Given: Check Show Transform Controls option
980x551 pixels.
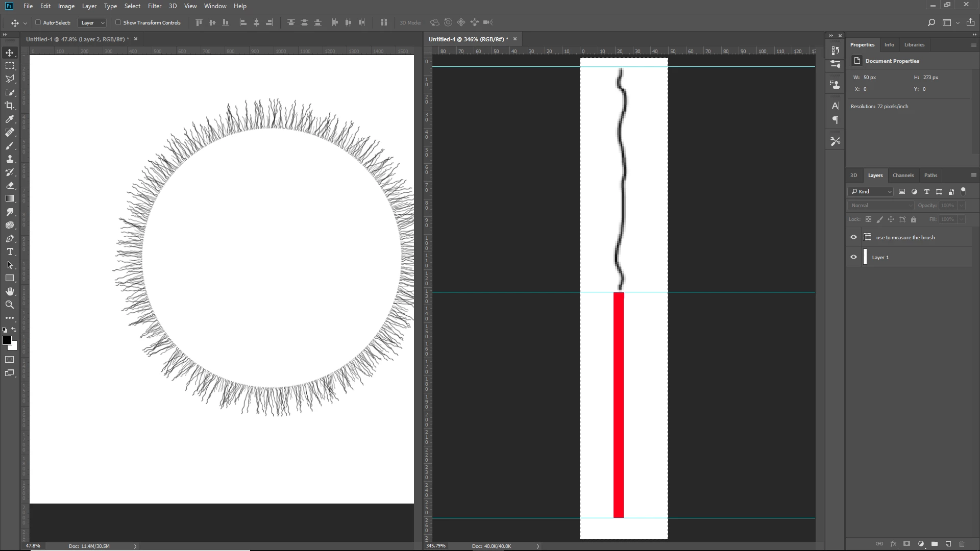Looking at the screenshot, I should pos(118,22).
